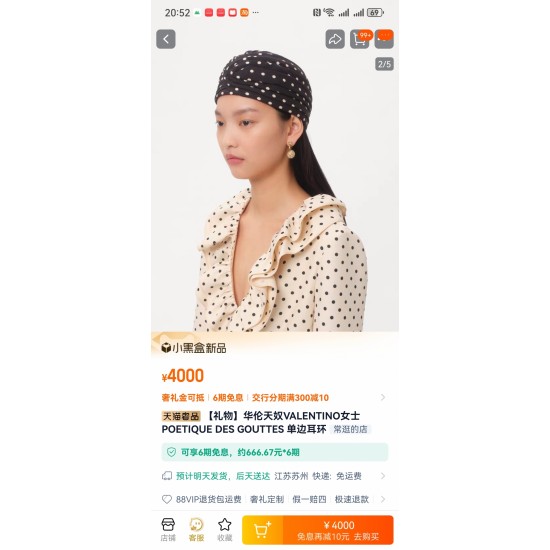Tap the 常逛的店 label

pyautogui.click(x=350, y=429)
